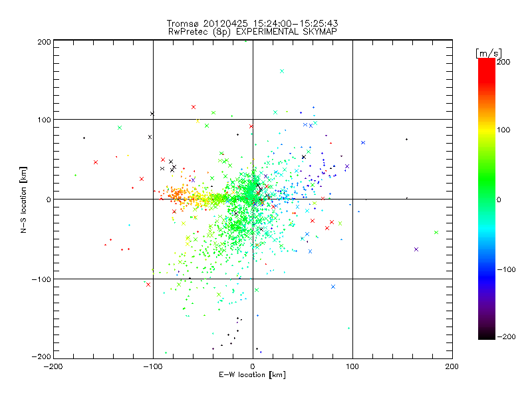This screenshot has width=532, height=399.
Task: Click the blue X marker just east of the 100 km line
Action: click(x=363, y=142)
